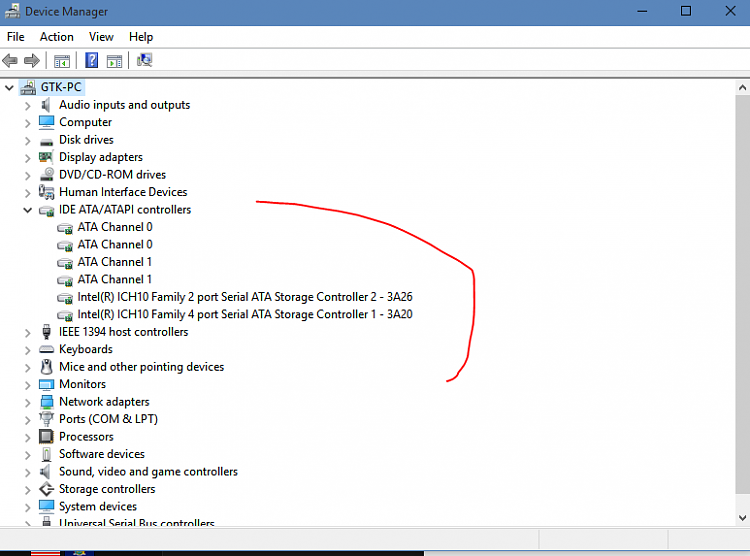750x556 pixels.
Task: Collapse the GTK-PC root node
Action: (x=9, y=88)
